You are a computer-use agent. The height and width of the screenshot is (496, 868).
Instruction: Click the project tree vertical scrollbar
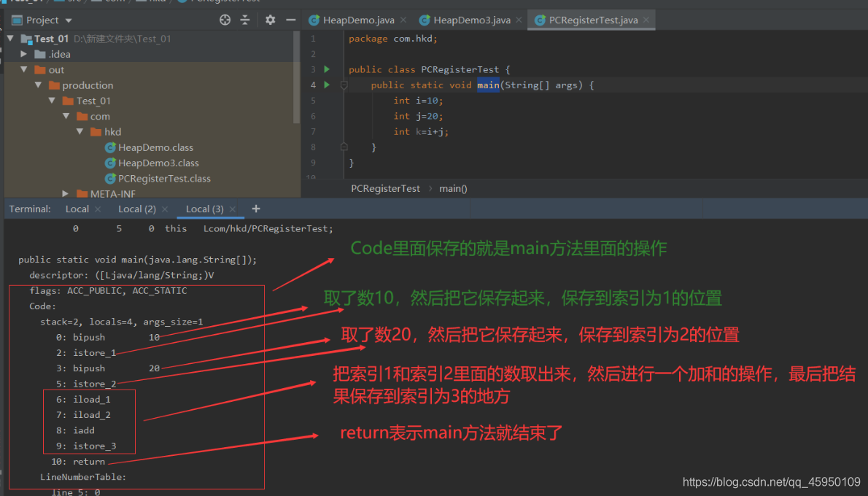(297, 77)
